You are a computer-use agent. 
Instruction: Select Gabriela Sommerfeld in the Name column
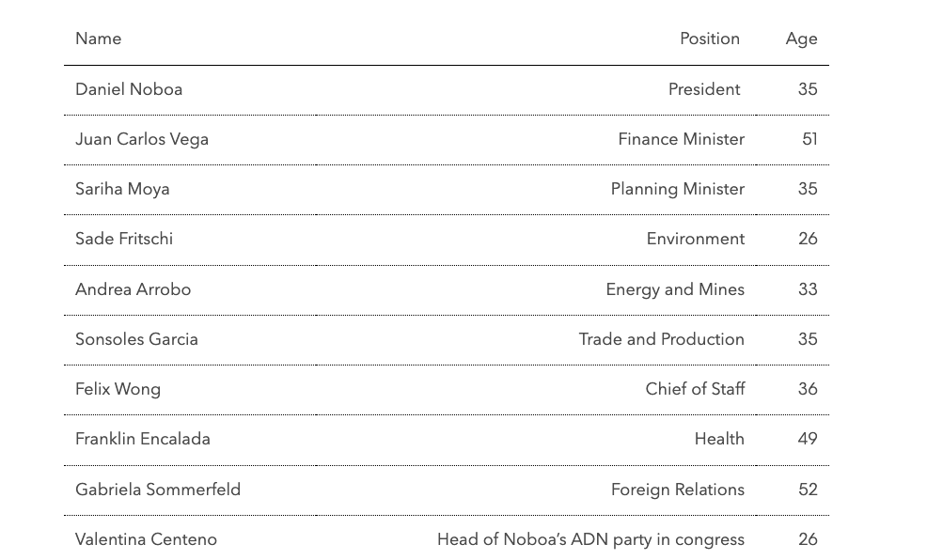tap(158, 490)
